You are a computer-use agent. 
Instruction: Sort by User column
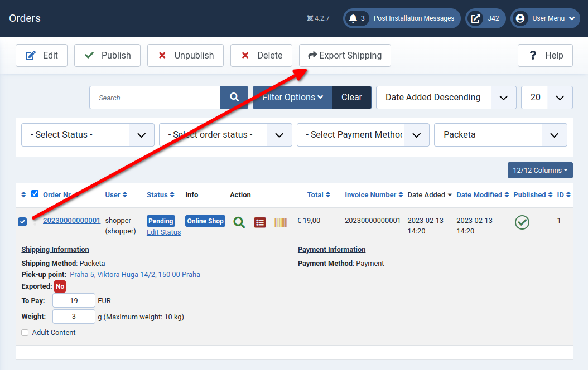coord(116,194)
